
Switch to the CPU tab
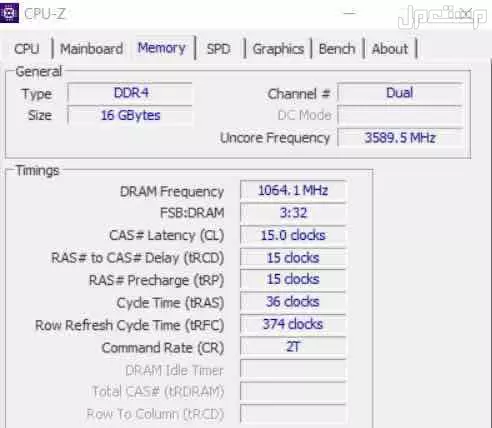[27, 49]
